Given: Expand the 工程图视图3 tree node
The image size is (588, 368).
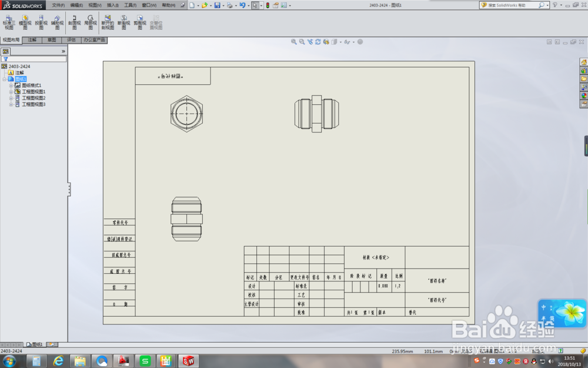Looking at the screenshot, I should point(11,105).
